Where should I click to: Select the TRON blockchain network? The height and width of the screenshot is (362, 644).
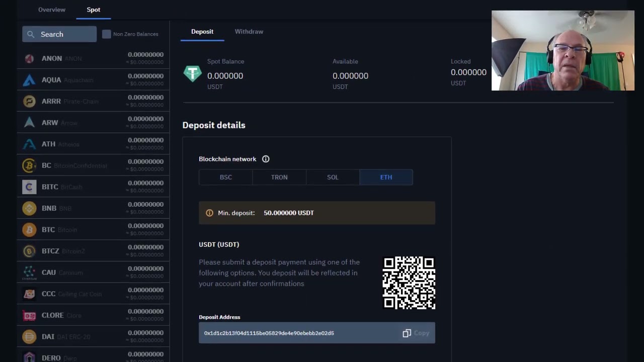click(x=279, y=177)
